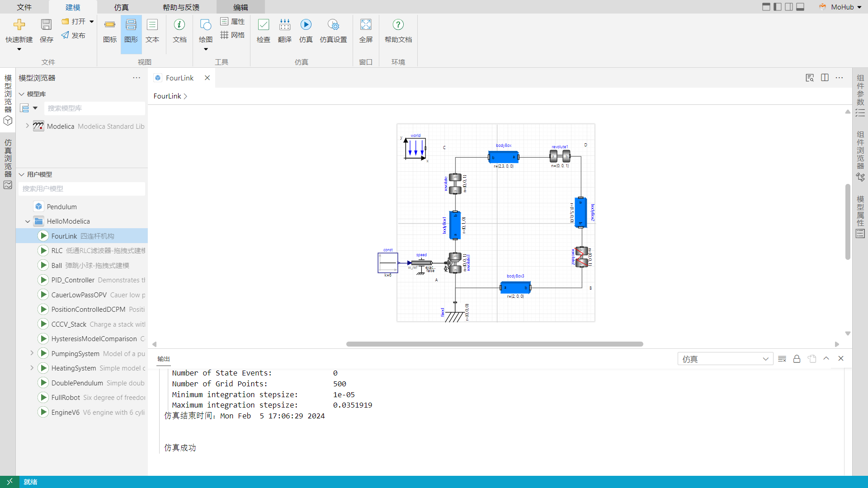
Task: Click the 快速新建 quick-new icon
Action: (x=19, y=25)
